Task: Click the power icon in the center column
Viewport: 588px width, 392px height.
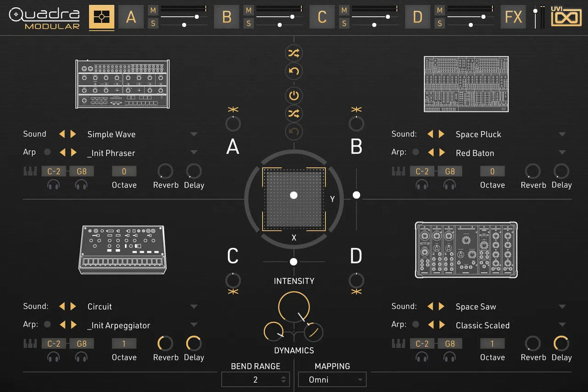Action: (294, 96)
